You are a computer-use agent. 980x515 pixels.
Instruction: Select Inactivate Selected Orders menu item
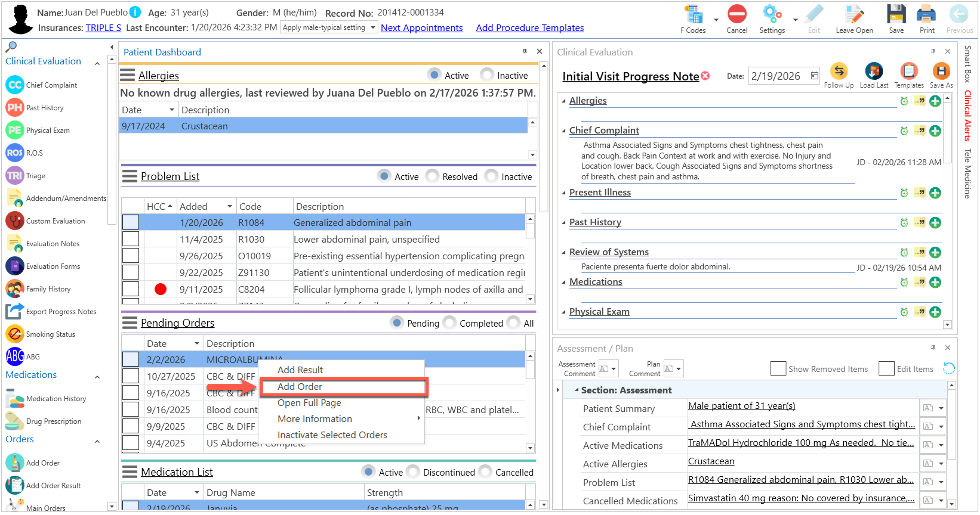[x=332, y=435]
